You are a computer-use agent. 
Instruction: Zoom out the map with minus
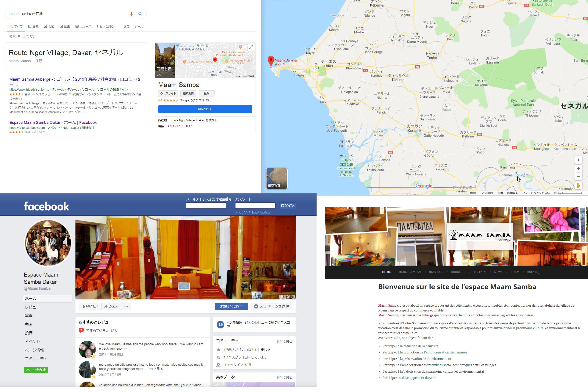pos(578,176)
